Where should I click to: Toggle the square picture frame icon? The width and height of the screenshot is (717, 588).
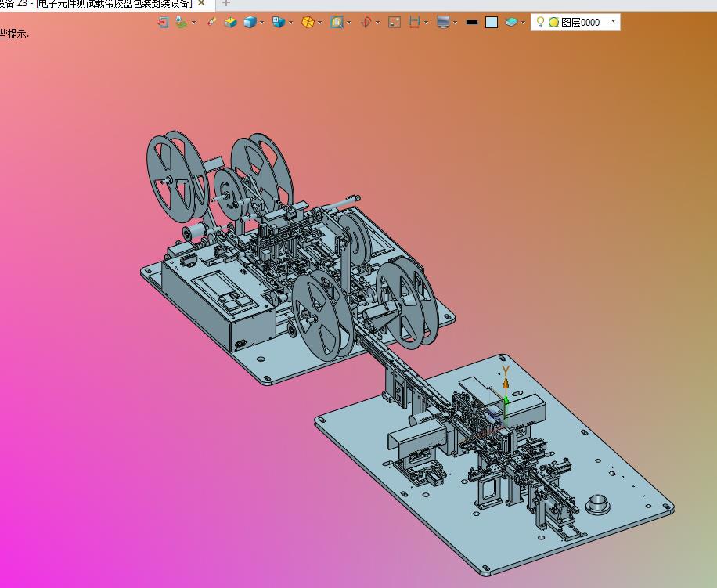coord(395,22)
